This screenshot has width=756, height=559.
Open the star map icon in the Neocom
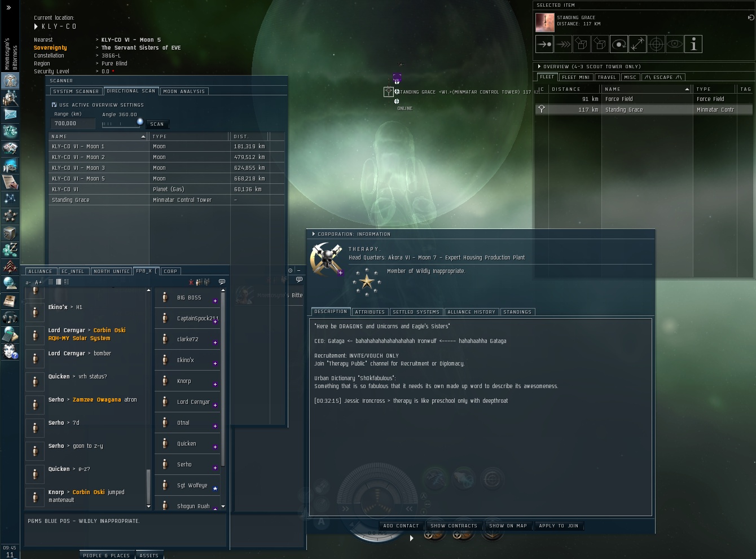10,199
